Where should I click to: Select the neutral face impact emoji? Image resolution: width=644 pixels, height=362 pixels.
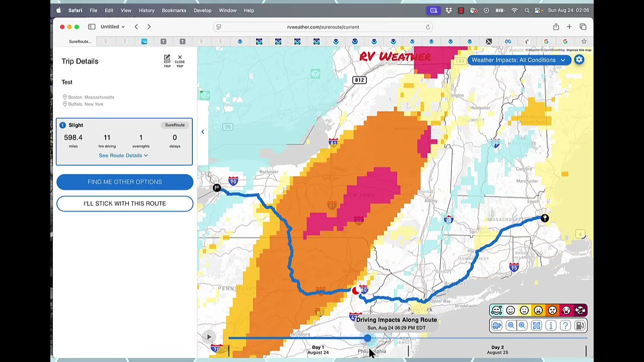click(524, 310)
